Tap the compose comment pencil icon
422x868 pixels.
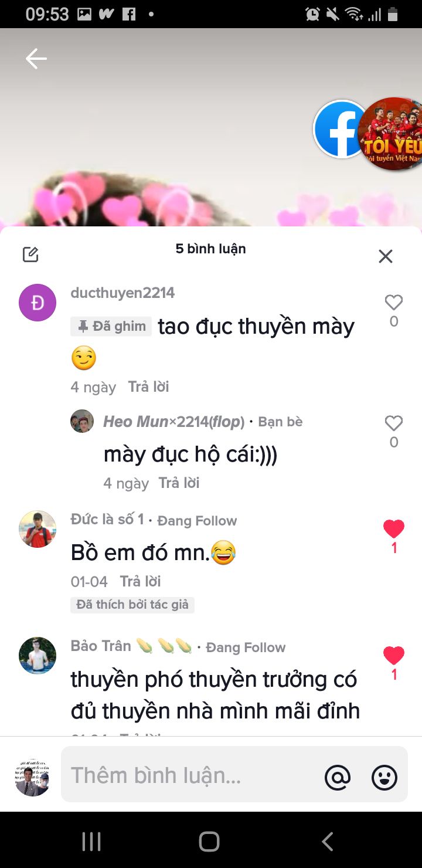click(30, 255)
